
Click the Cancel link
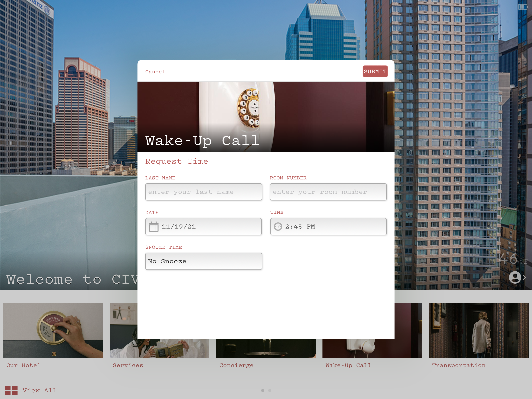pyautogui.click(x=155, y=72)
